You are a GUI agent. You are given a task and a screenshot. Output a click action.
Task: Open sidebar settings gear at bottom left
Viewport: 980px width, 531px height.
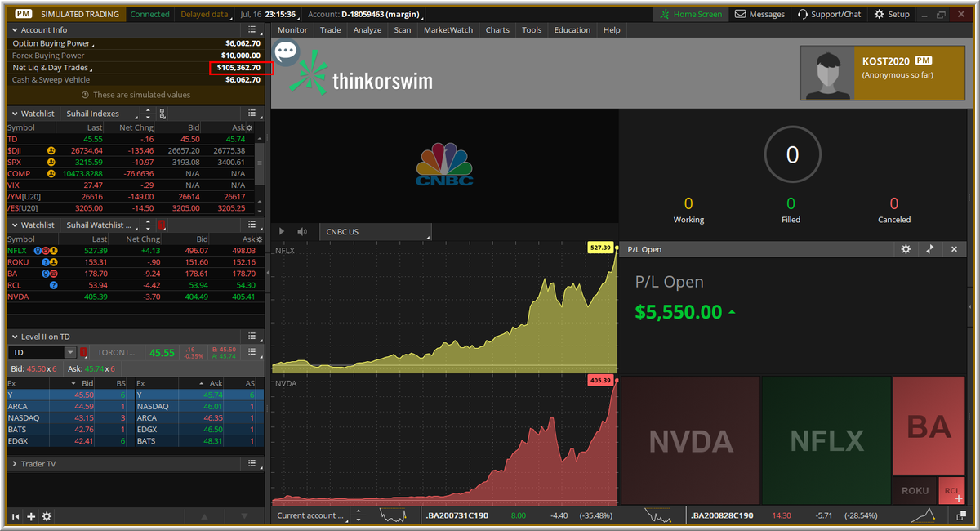(47, 516)
